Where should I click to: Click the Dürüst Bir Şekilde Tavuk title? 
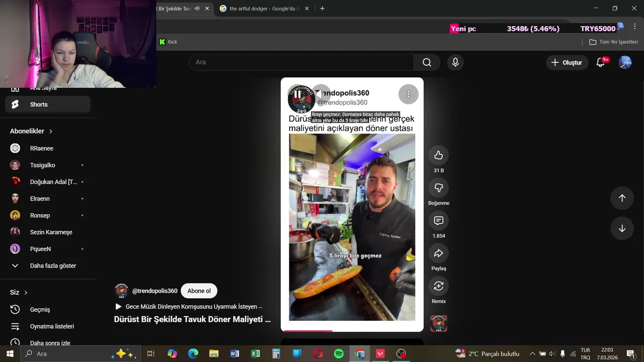pyautogui.click(x=193, y=319)
